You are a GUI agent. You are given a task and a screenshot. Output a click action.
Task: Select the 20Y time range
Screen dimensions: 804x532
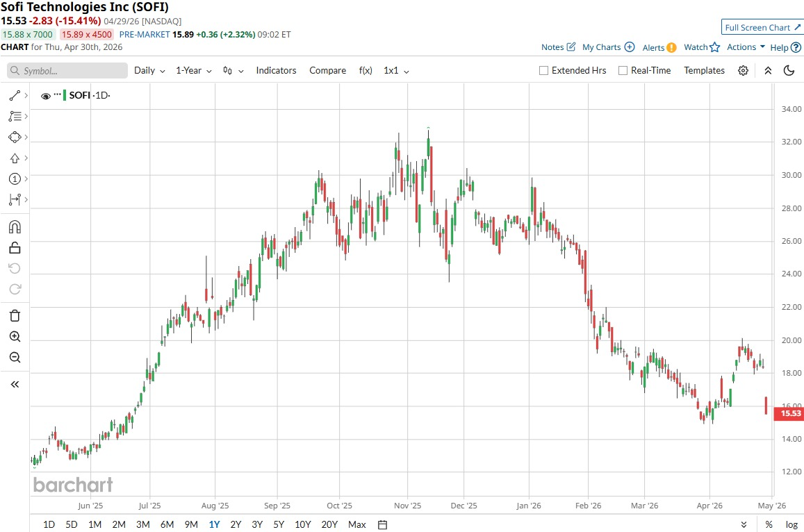click(x=329, y=524)
